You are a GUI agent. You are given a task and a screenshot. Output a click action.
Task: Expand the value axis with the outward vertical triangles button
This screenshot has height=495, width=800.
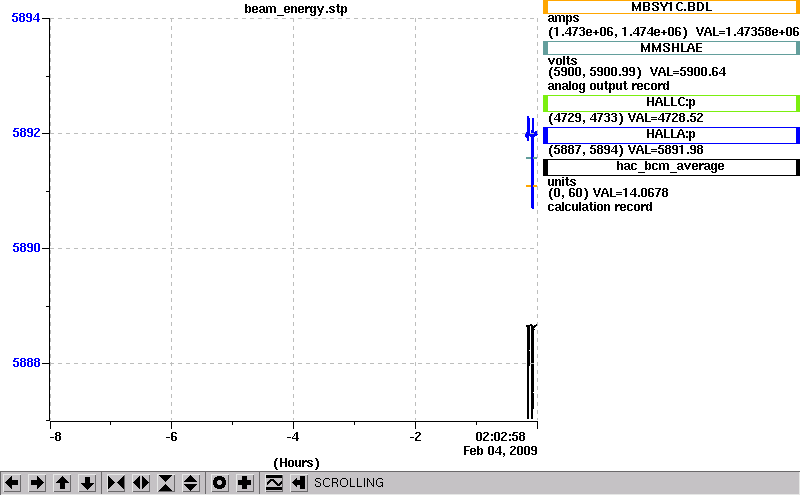pyautogui.click(x=191, y=483)
